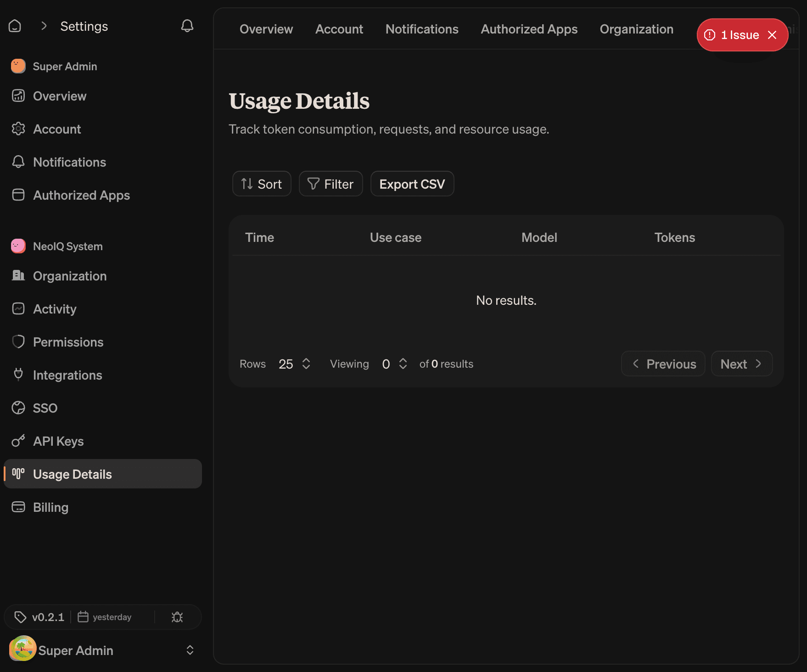
Task: Open Integrations in the sidebar
Action: tap(103, 375)
